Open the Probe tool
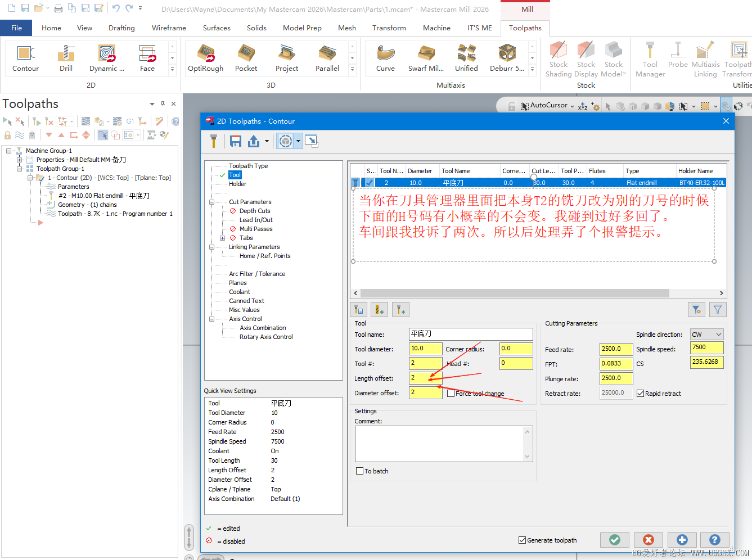Image resolution: width=752 pixels, height=560 pixels. coord(678,55)
